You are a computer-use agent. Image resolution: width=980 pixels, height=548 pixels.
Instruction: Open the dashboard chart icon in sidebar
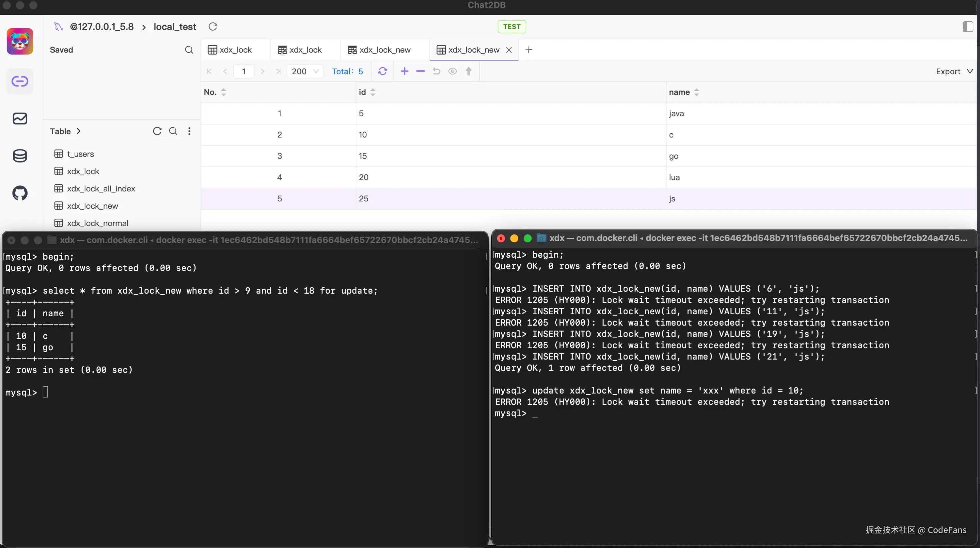(20, 119)
